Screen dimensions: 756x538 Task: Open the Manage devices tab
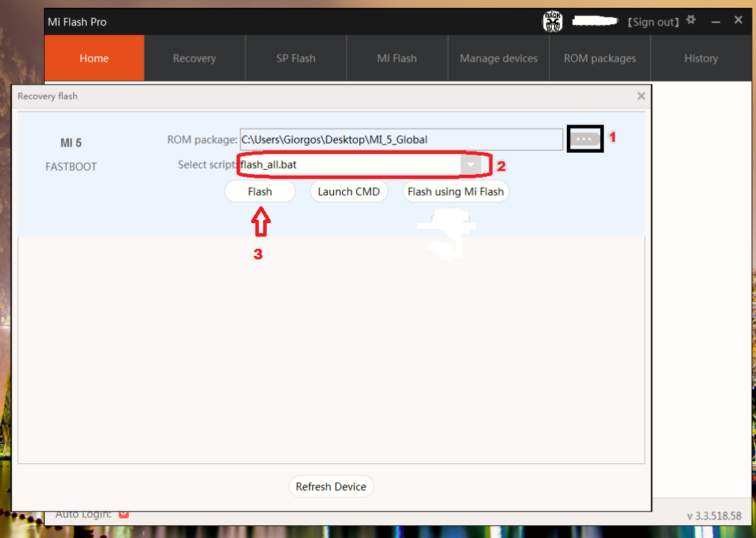pos(499,58)
